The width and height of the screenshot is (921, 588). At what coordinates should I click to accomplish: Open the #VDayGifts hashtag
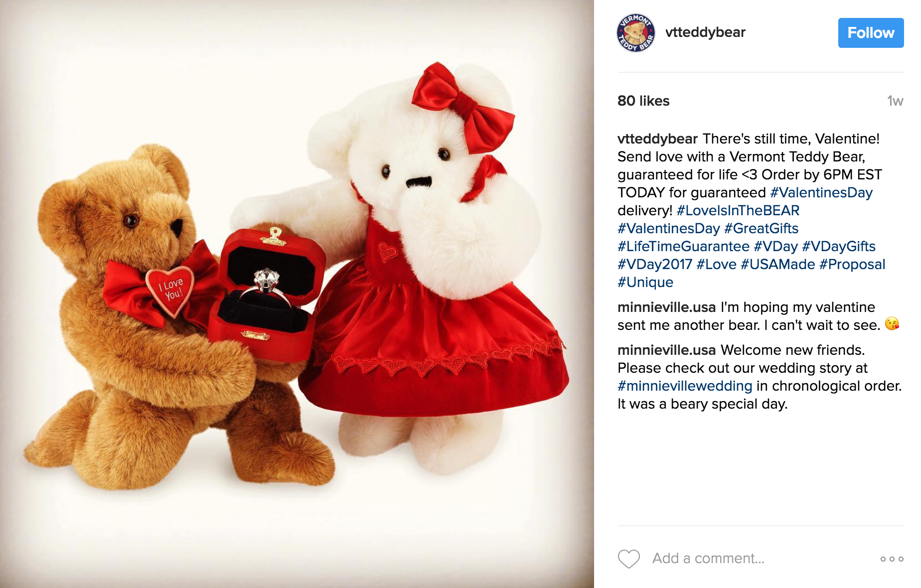coord(839,246)
